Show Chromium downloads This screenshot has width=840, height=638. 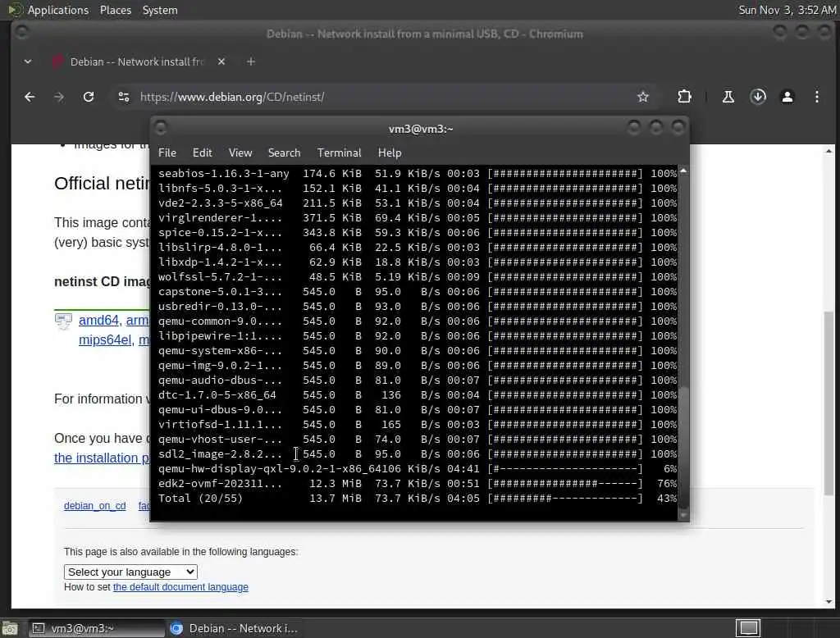[x=758, y=97]
